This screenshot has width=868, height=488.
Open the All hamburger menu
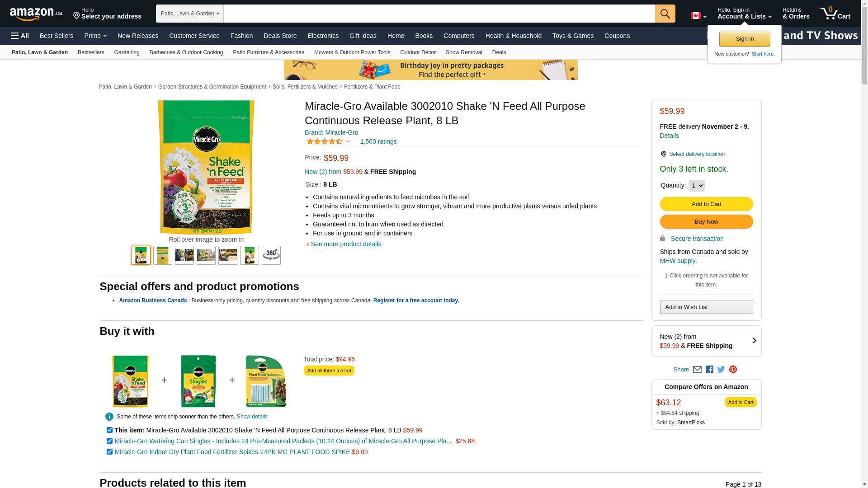[x=20, y=36]
